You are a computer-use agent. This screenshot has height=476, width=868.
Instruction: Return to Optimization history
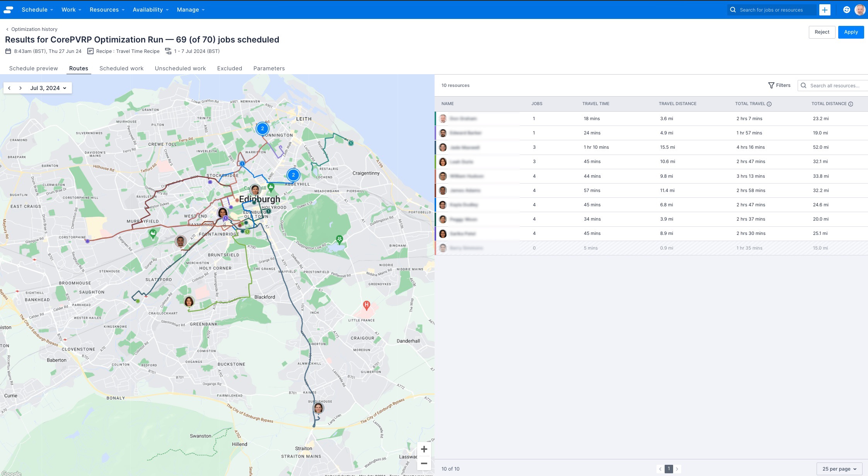click(34, 29)
